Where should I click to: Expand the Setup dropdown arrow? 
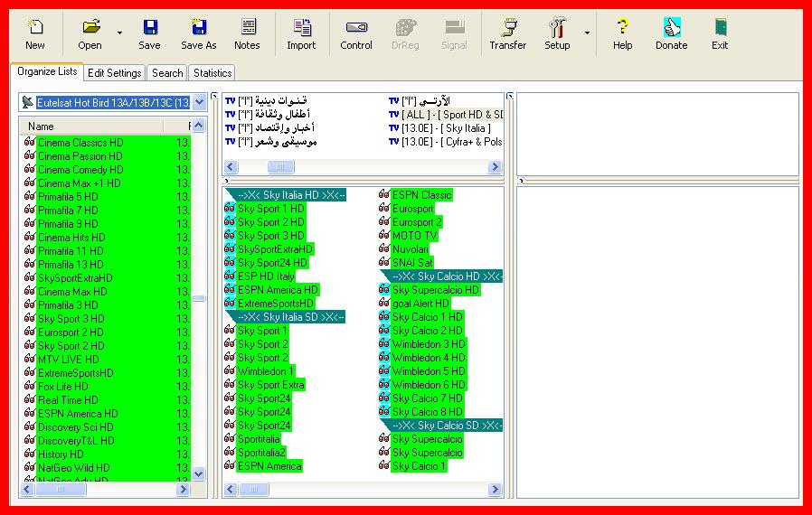[x=587, y=33]
